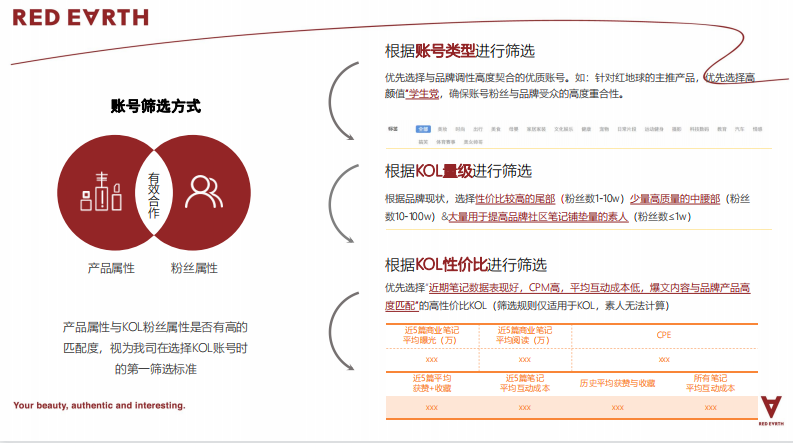Click the 粉丝属性 label

[194, 268]
